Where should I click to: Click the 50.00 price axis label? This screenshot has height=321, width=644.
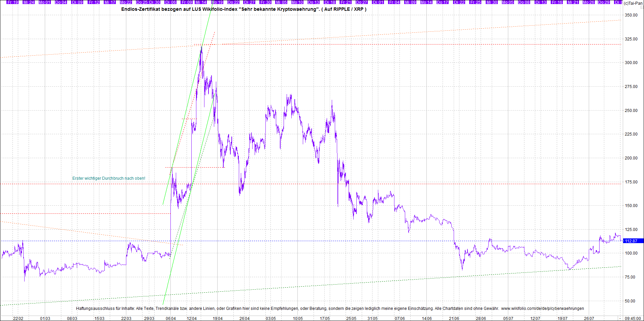pyautogui.click(x=631, y=301)
